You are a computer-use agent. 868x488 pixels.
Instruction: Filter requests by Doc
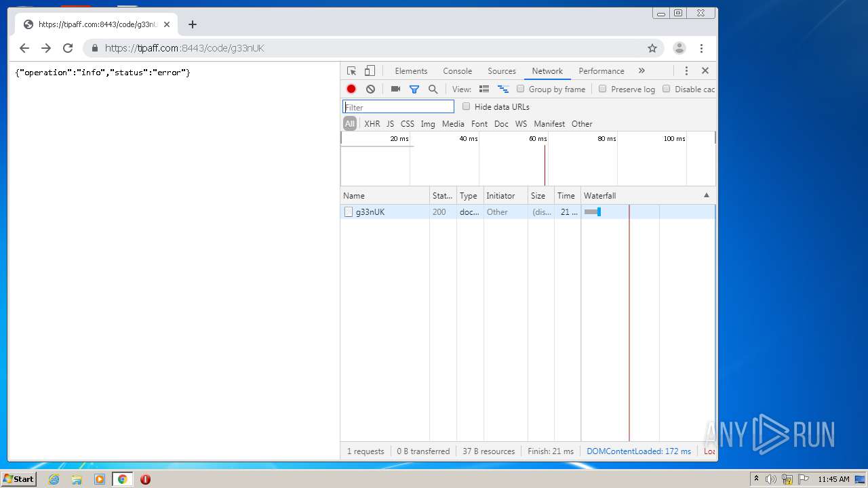click(x=501, y=123)
